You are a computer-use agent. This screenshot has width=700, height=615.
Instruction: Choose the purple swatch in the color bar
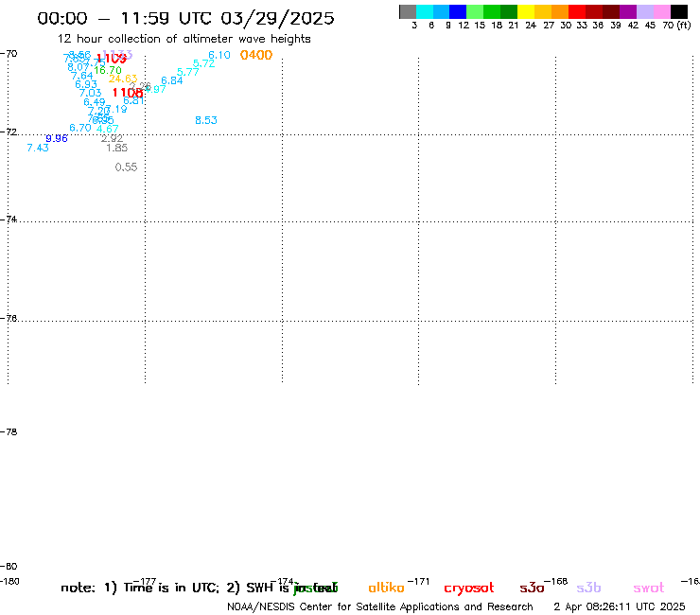click(628, 11)
